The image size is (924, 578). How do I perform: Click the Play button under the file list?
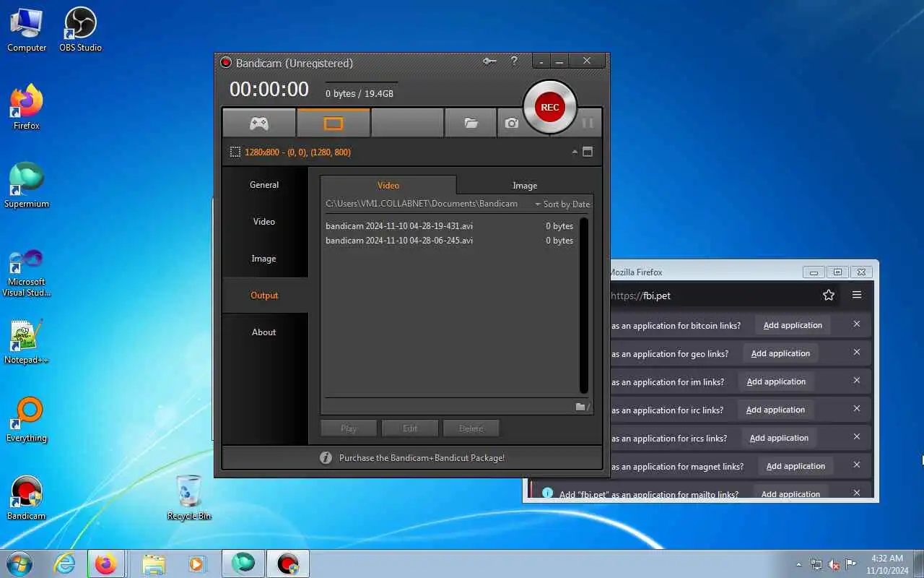coord(349,428)
